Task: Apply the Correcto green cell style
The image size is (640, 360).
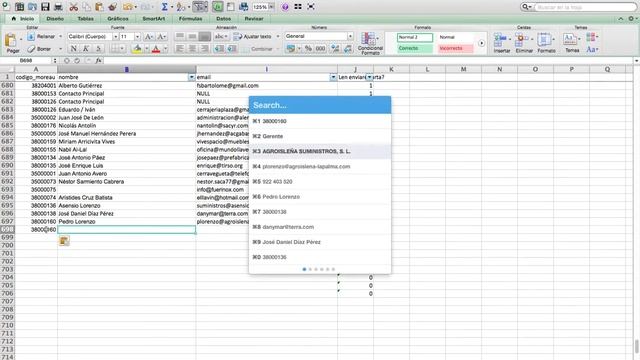Action: pyautogui.click(x=415, y=48)
